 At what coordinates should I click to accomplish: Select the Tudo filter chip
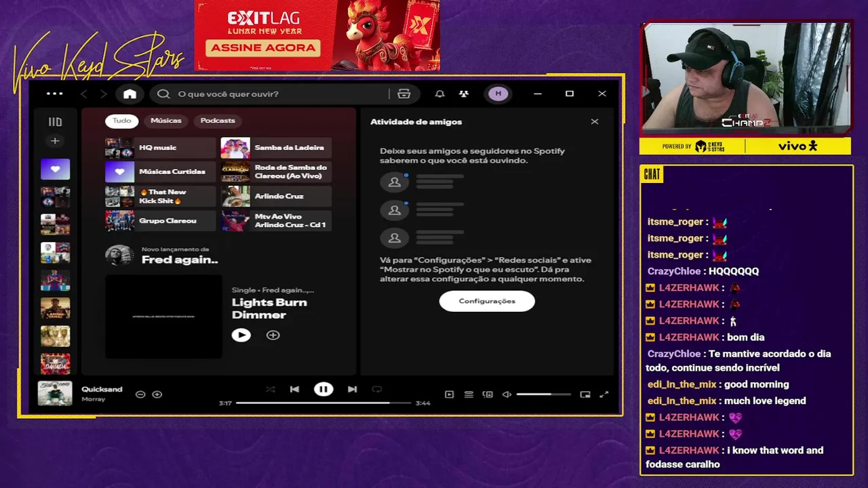tap(122, 121)
